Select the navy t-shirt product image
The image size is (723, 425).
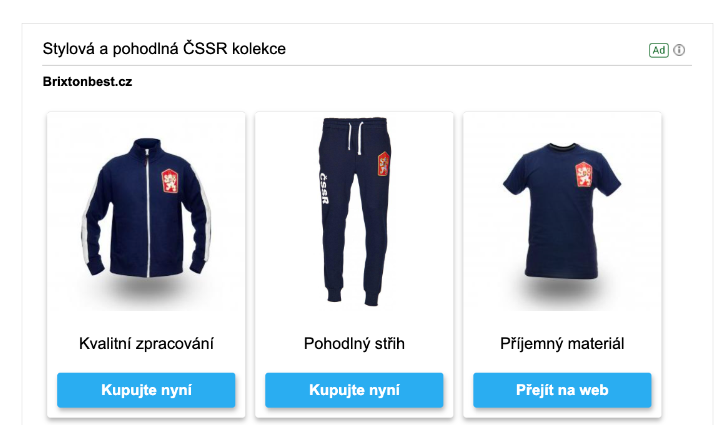(x=562, y=212)
